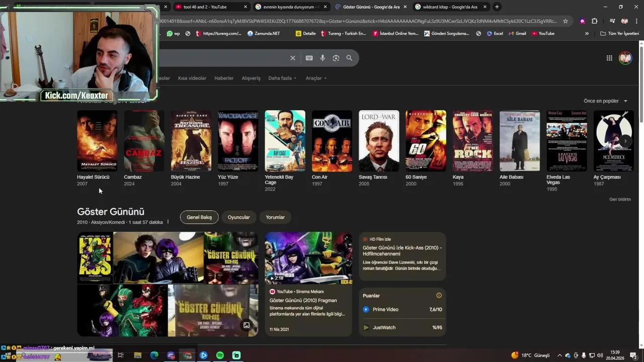Image resolution: width=644 pixels, height=362 pixels.
Task: Click the magnifier search button
Action: [x=349, y=58]
